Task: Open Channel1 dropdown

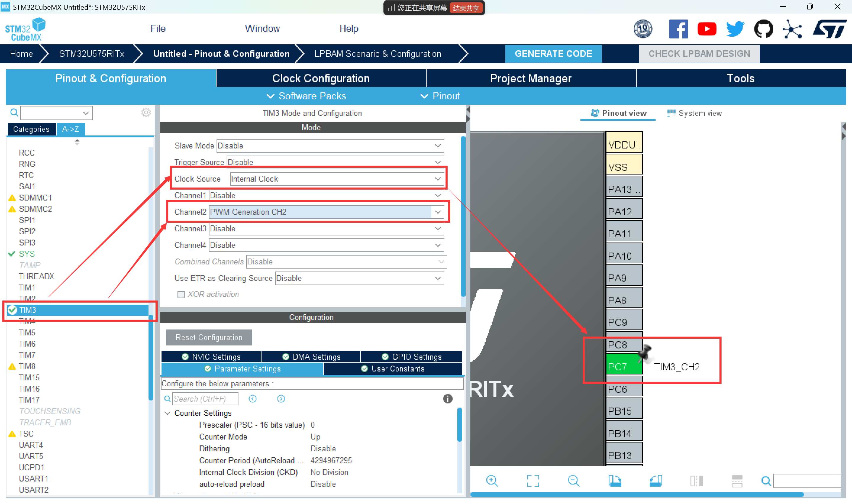Action: click(x=326, y=195)
